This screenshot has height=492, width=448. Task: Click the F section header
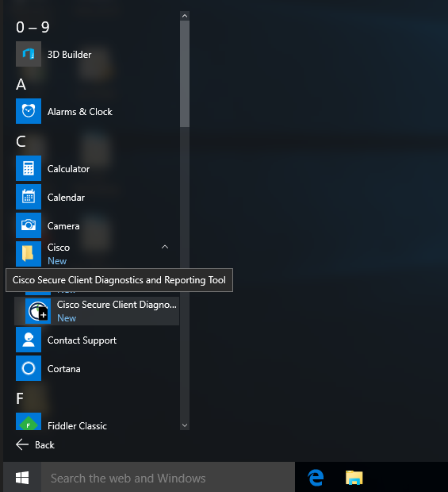(20, 398)
